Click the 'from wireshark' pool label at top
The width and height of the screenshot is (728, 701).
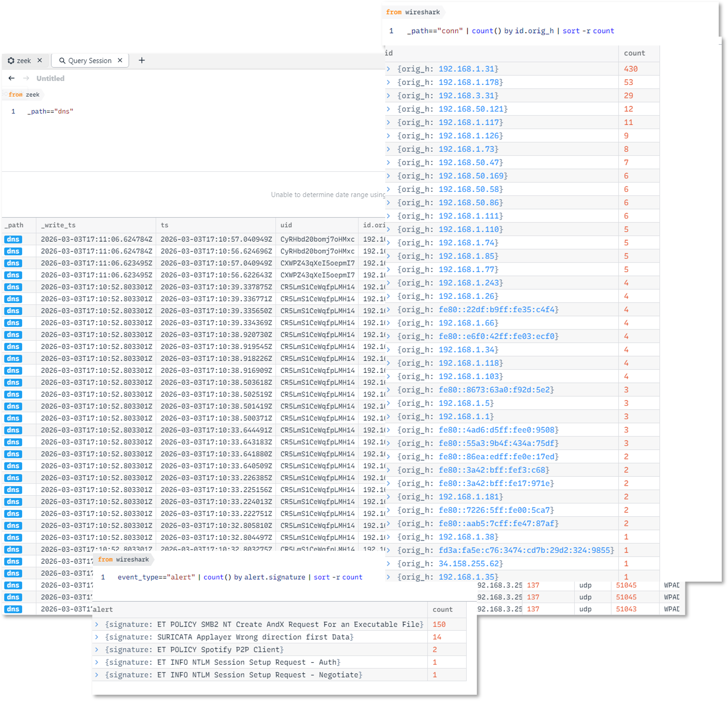413,12
